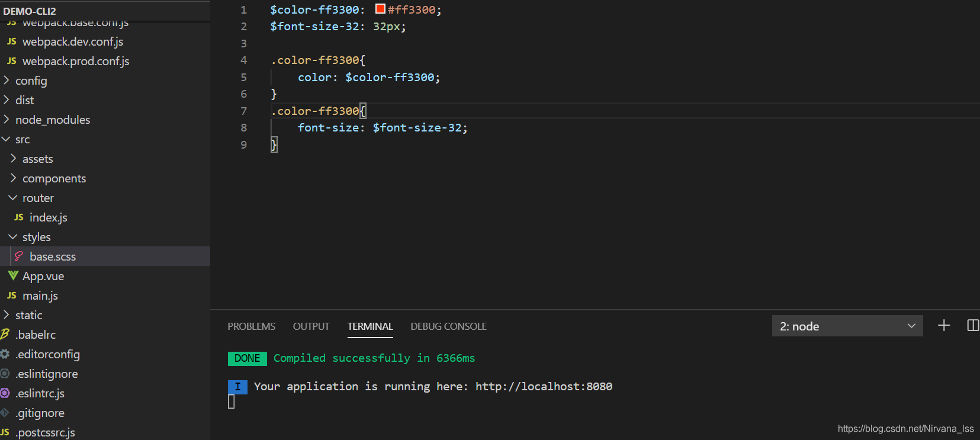This screenshot has height=440, width=980.
Task: Click the JS icon next to router index.js
Action: pyautogui.click(x=19, y=217)
